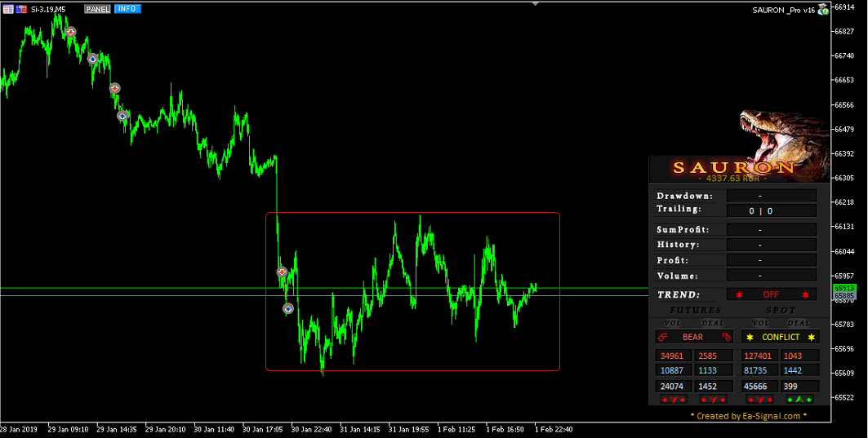The width and height of the screenshot is (868, 438).
Task: Click the SumProfit value field
Action: pos(772,229)
